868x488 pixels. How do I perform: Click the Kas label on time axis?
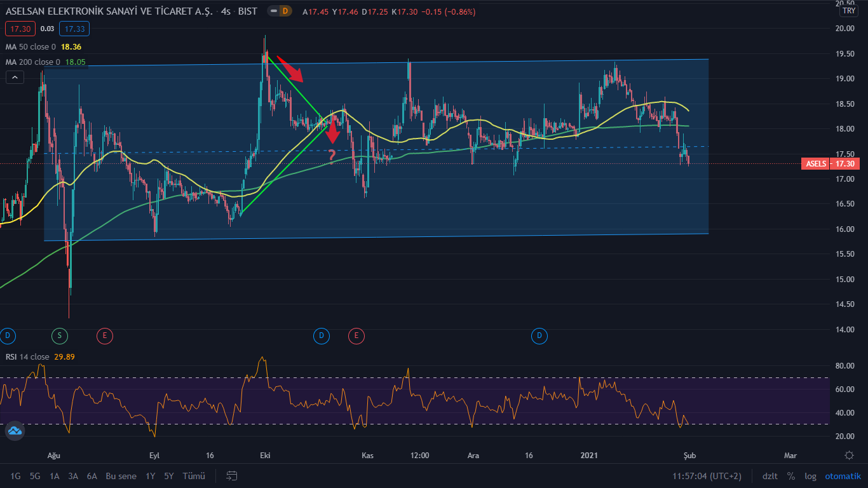(x=368, y=456)
